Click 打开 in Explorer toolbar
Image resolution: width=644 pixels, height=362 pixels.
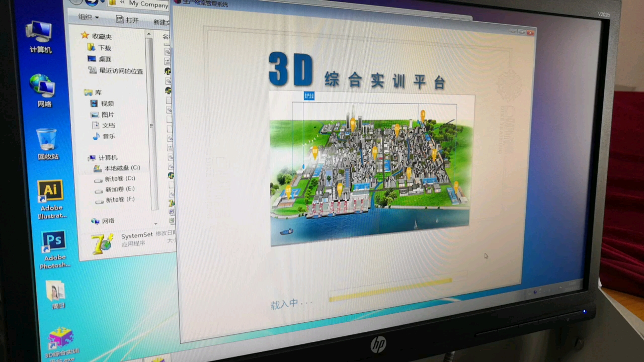pyautogui.click(x=127, y=20)
